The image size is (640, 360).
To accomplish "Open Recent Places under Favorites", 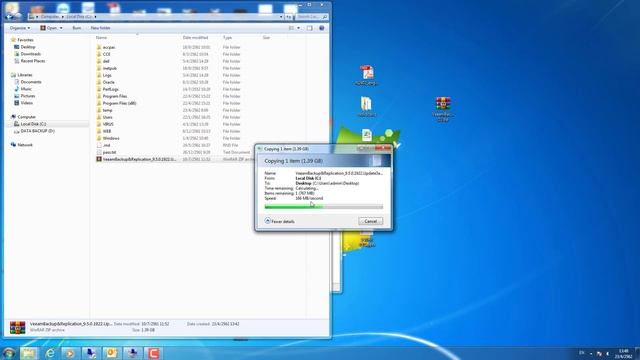I will click(33, 61).
